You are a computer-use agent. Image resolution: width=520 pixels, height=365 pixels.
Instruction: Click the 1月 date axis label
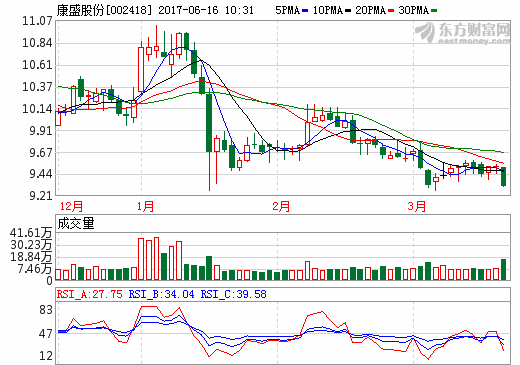coord(145,206)
